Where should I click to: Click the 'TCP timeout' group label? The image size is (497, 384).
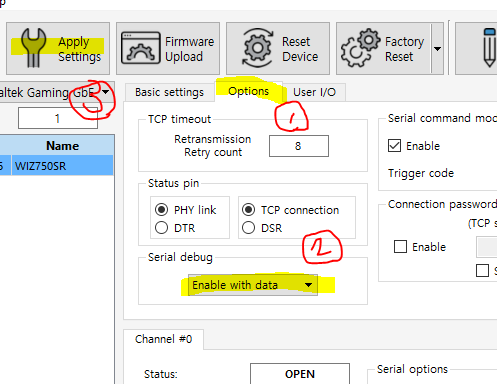(x=179, y=119)
